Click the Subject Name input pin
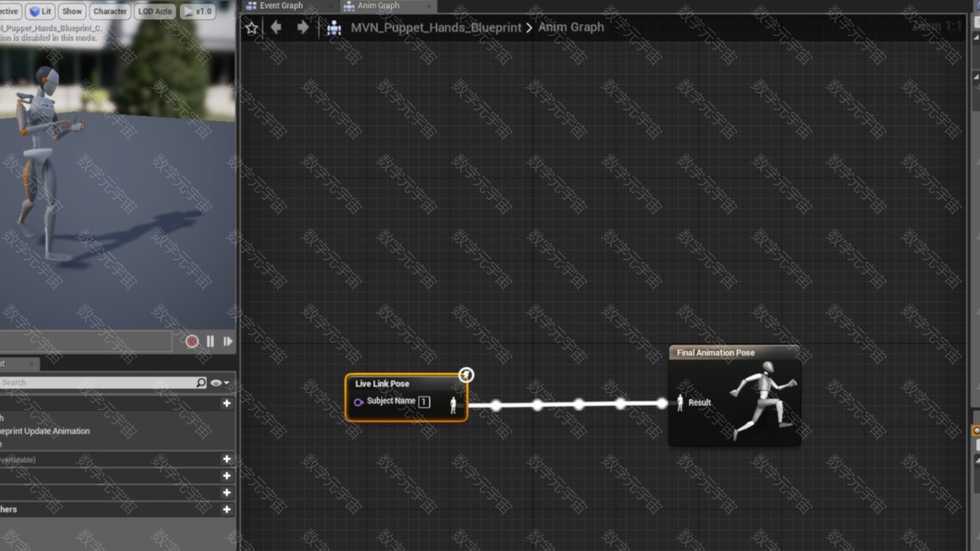This screenshot has height=551, width=980. pos(358,402)
